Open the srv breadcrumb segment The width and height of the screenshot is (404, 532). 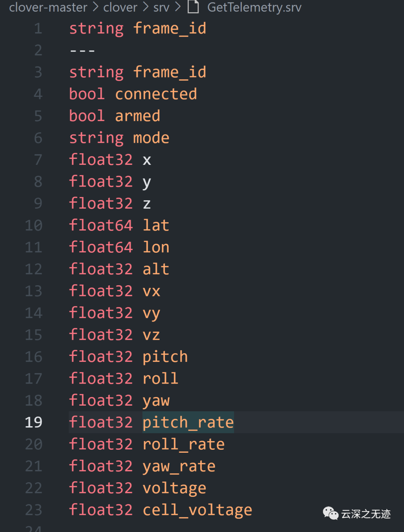[x=161, y=7]
